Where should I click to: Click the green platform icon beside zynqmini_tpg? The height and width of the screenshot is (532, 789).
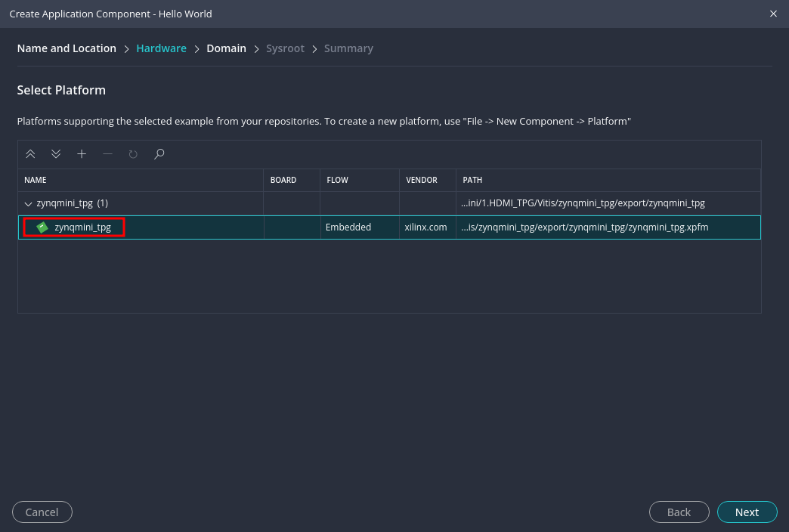42,227
